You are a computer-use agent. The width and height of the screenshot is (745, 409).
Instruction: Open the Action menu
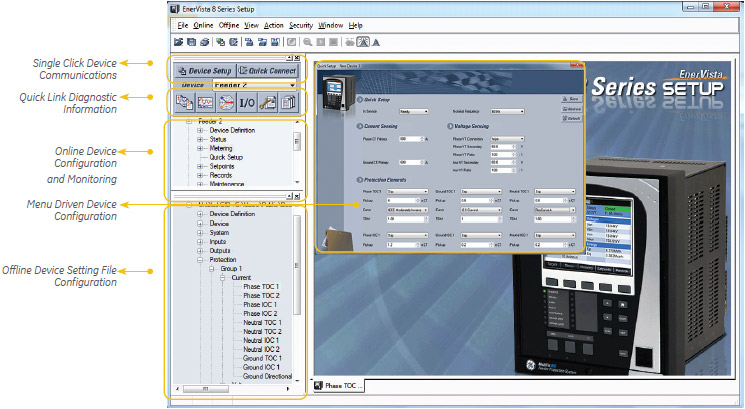tap(273, 25)
